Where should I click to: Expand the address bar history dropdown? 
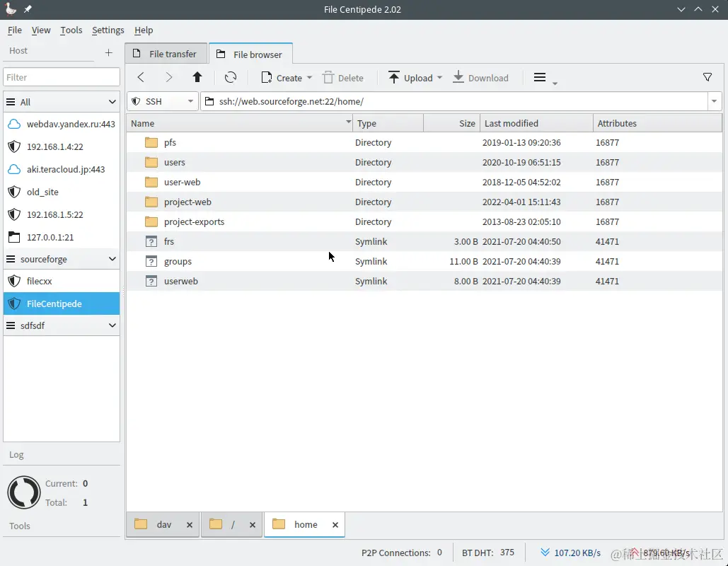(x=714, y=101)
